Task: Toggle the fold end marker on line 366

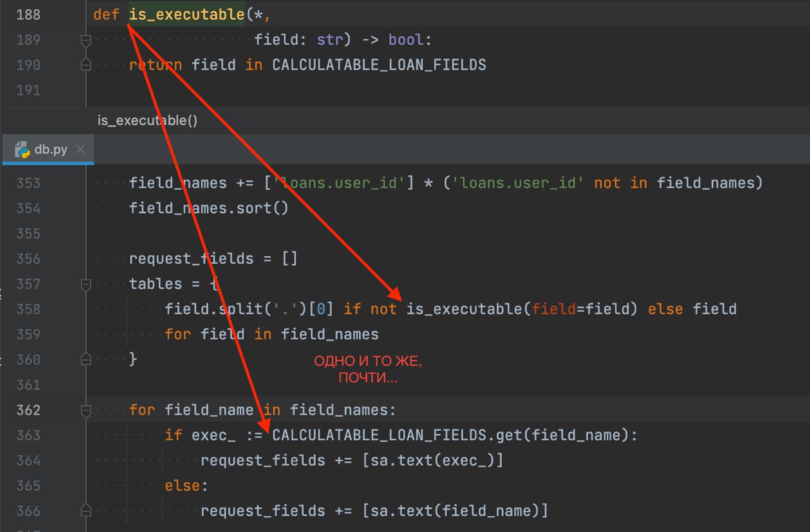Action: pyautogui.click(x=86, y=510)
